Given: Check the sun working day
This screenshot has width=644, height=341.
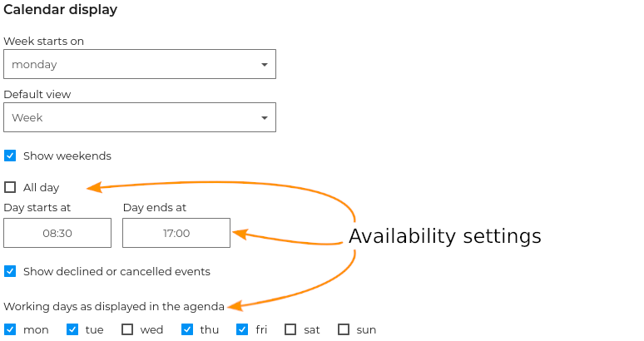Looking at the screenshot, I should click(x=344, y=329).
